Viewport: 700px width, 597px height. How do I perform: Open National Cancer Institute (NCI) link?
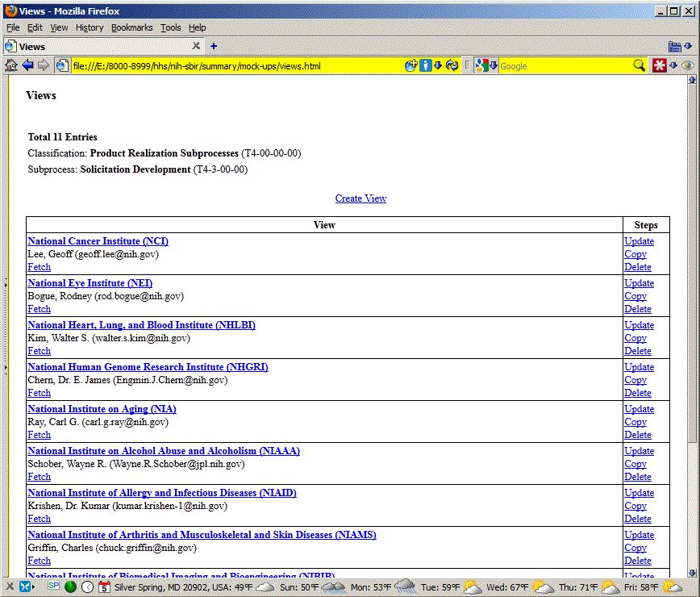tap(98, 241)
